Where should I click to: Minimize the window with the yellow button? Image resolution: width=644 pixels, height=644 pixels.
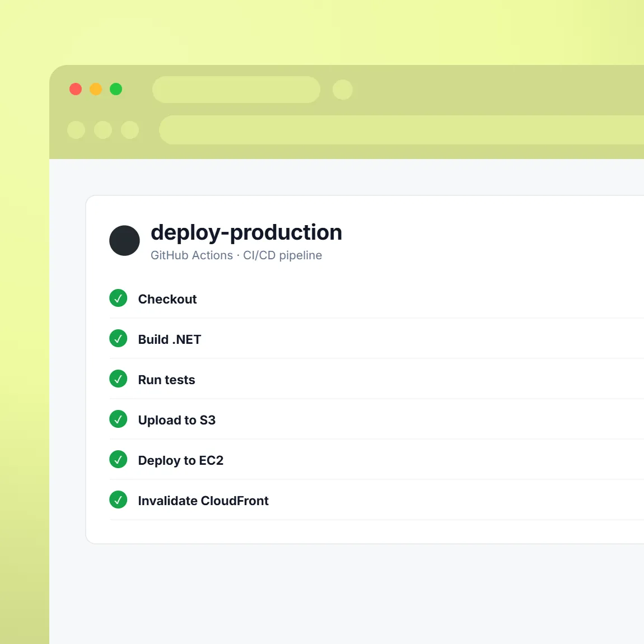point(96,89)
